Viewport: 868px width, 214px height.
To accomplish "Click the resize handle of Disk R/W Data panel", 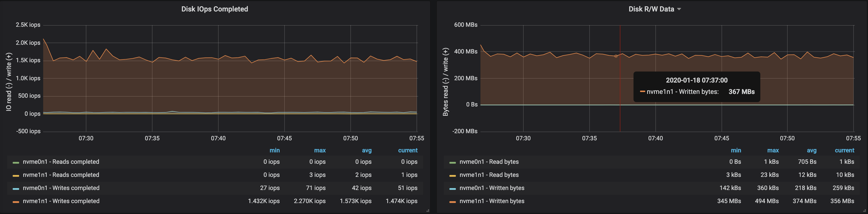I will (x=865, y=211).
